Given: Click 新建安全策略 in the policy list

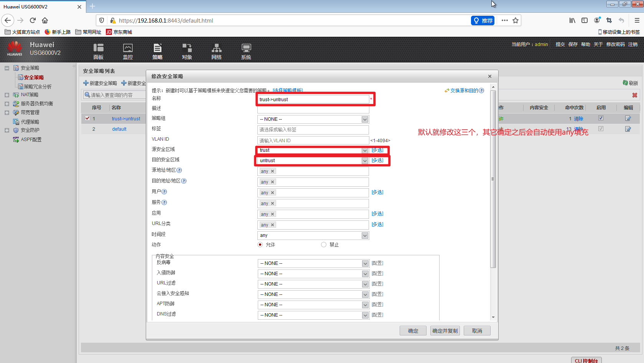Looking at the screenshot, I should 100,83.
